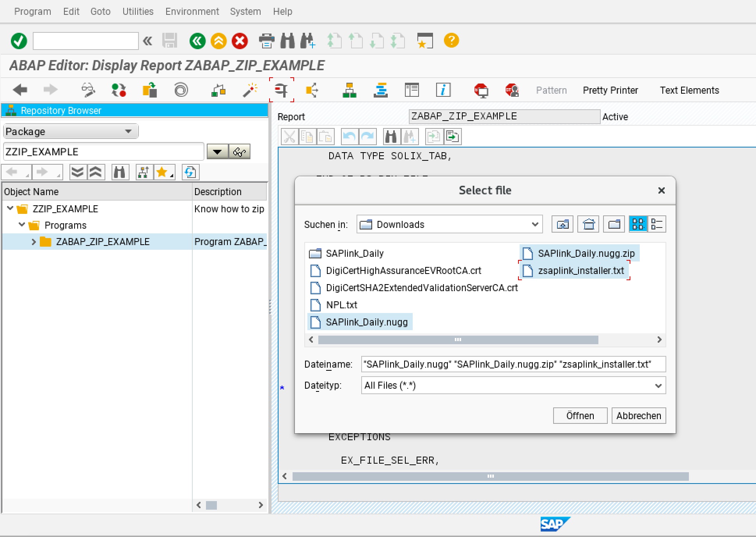Image resolution: width=756 pixels, height=537 pixels.
Task: Open the Dateityp file type dropdown
Action: pyautogui.click(x=659, y=386)
